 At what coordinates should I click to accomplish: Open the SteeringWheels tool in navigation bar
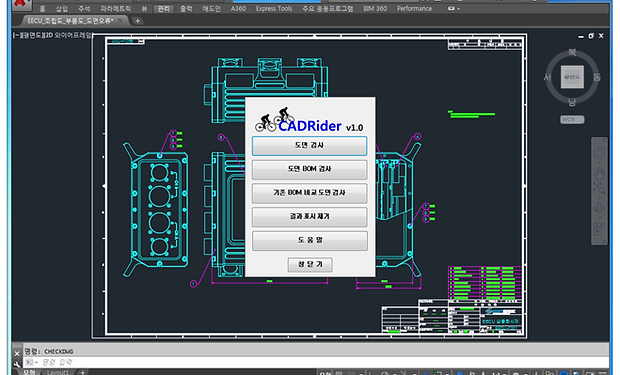(x=599, y=153)
